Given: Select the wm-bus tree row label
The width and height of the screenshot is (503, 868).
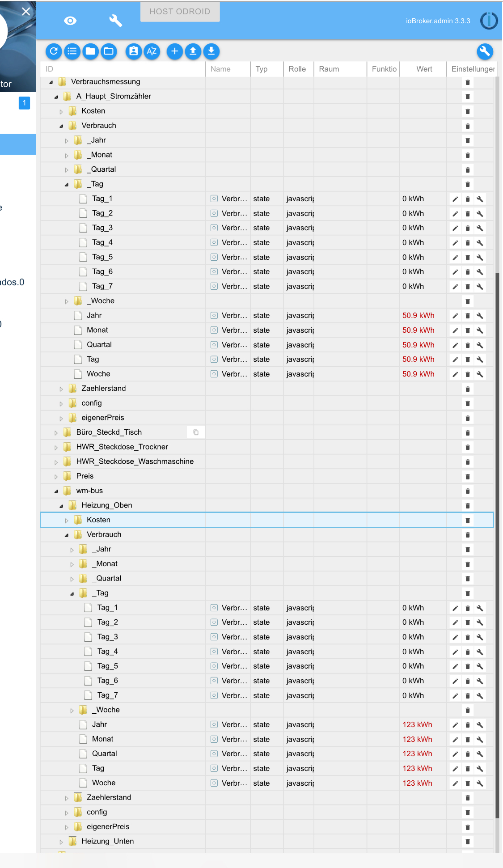Looking at the screenshot, I should (89, 491).
